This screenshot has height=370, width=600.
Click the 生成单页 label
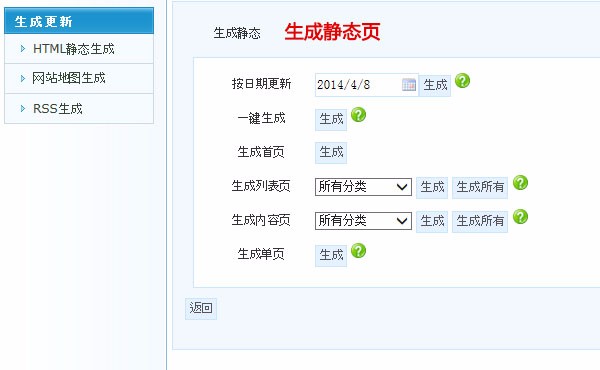pos(261,254)
